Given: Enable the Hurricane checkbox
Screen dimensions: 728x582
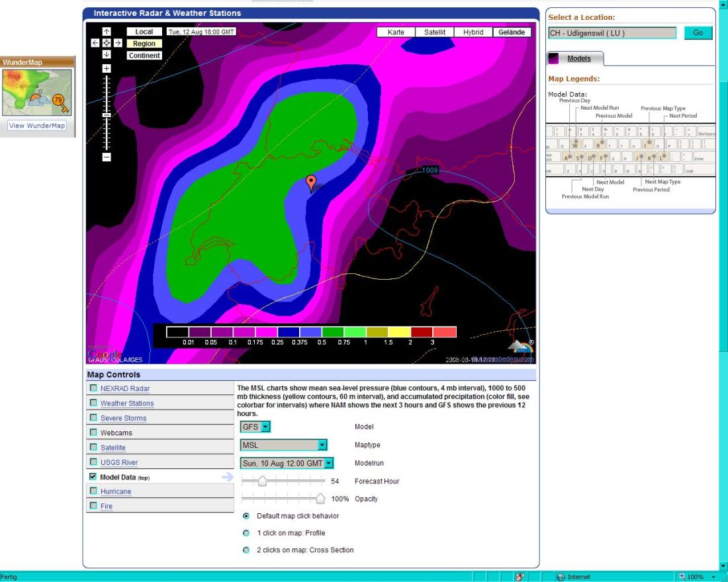Looking at the screenshot, I should click(x=93, y=491).
